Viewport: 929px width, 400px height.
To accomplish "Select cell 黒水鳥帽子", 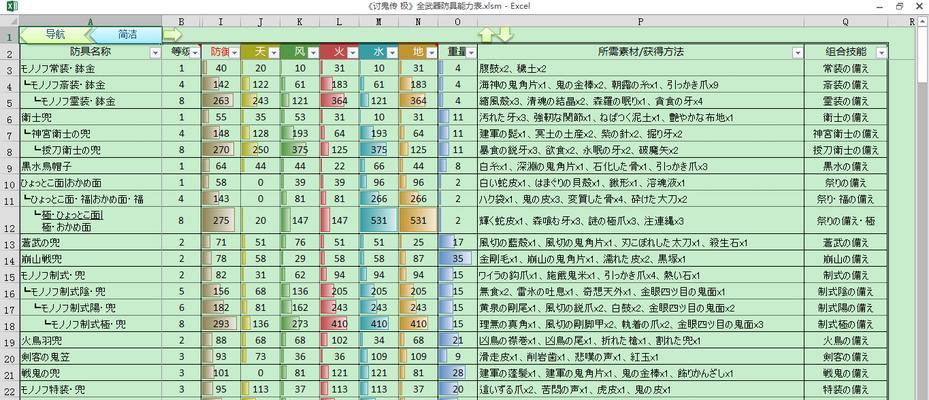I will click(91, 167).
